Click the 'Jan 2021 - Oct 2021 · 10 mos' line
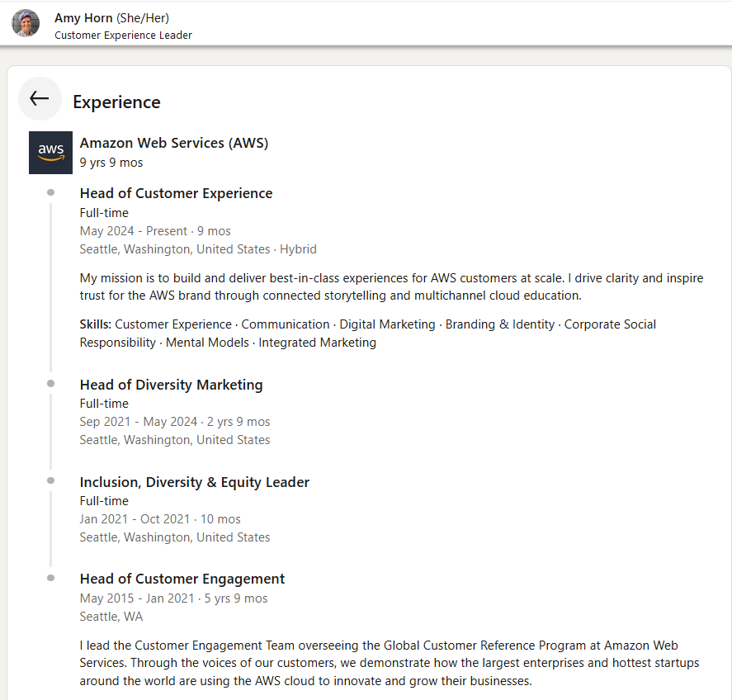 [x=160, y=519]
